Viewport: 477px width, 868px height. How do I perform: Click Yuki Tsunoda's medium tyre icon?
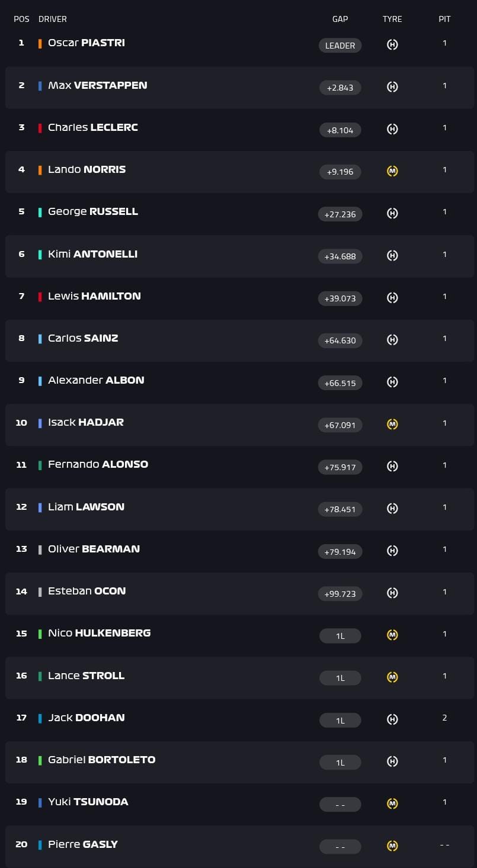tap(392, 803)
